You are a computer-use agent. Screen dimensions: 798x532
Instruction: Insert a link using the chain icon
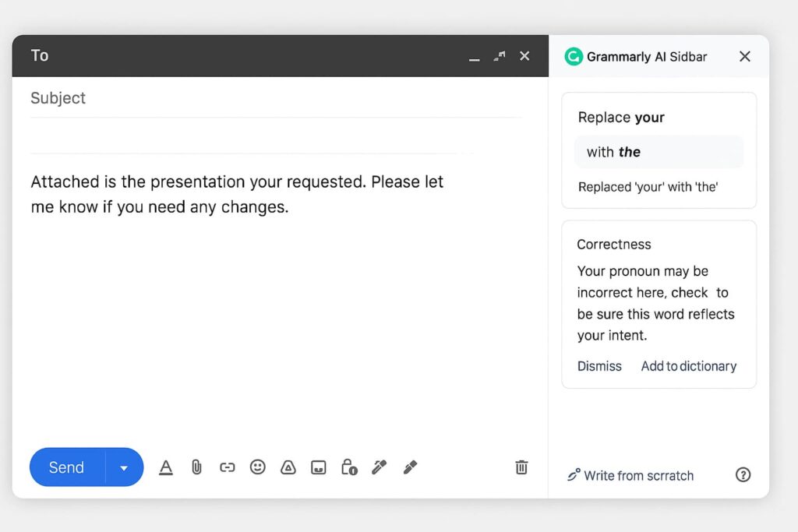[x=227, y=467]
